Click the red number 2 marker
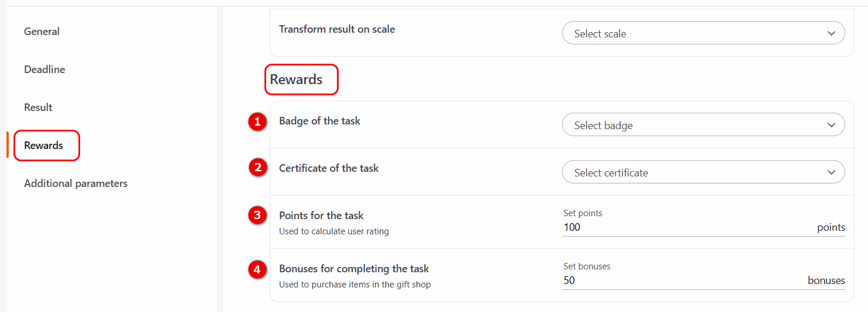The width and height of the screenshot is (868, 312). click(x=256, y=168)
